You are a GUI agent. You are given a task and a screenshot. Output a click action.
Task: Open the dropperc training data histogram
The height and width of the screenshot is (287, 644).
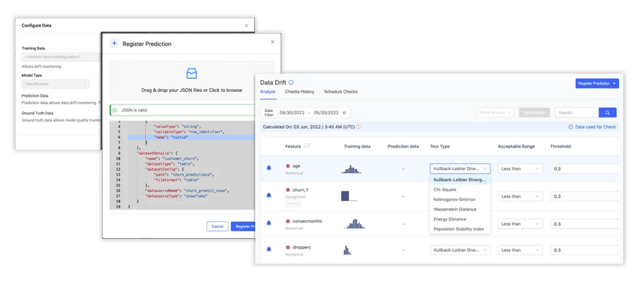(347, 250)
